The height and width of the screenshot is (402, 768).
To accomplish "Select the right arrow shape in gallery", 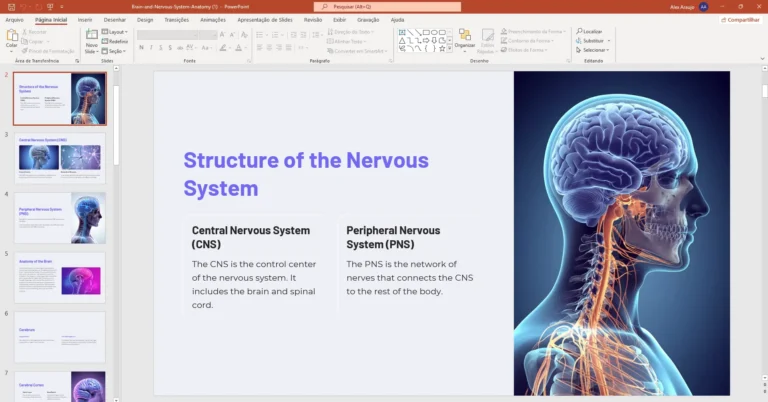I will point(426,41).
